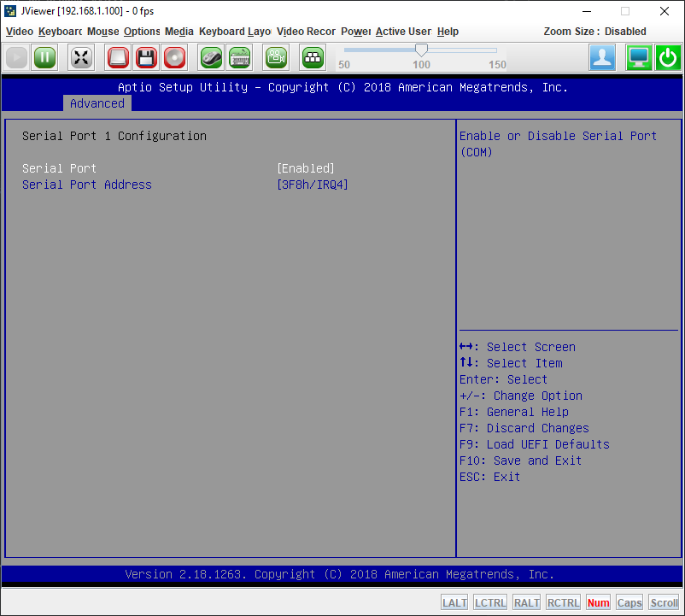Open CD/DVD media redirection icon
This screenshot has width=685, height=616.
(x=174, y=57)
